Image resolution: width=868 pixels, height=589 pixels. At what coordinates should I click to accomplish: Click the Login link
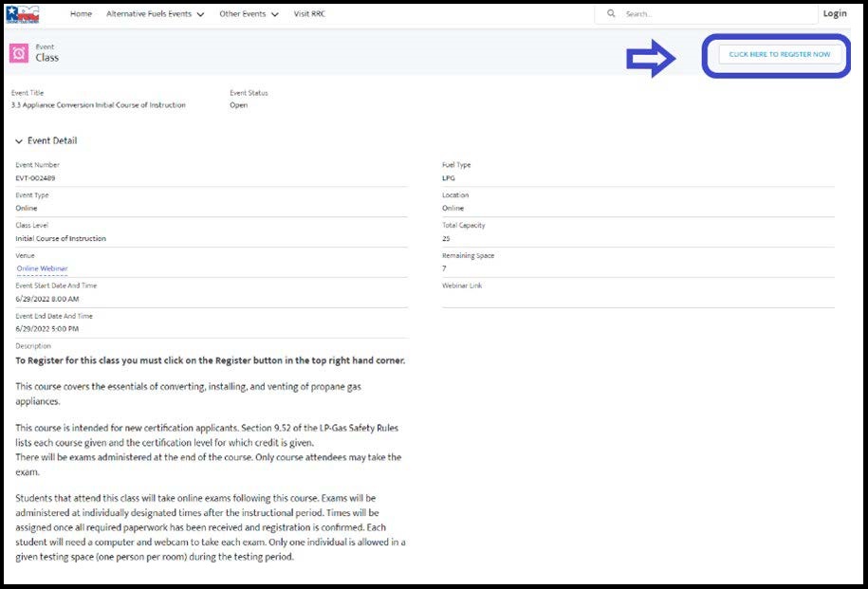click(835, 13)
